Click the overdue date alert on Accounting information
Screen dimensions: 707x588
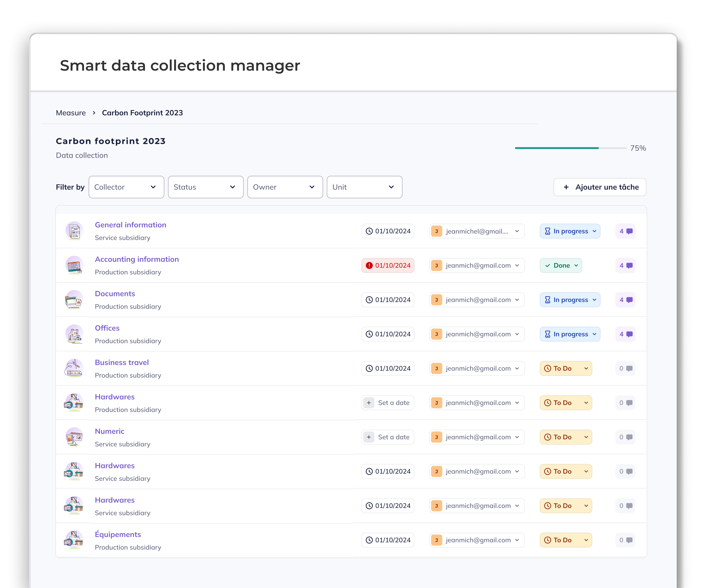(388, 265)
